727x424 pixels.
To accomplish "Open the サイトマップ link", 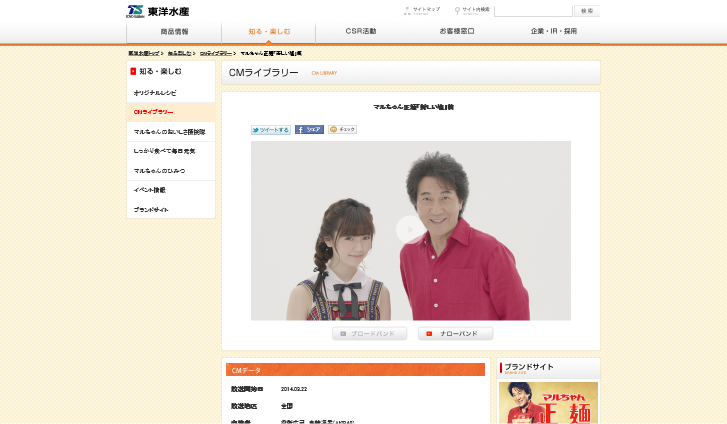I will 422,10.
